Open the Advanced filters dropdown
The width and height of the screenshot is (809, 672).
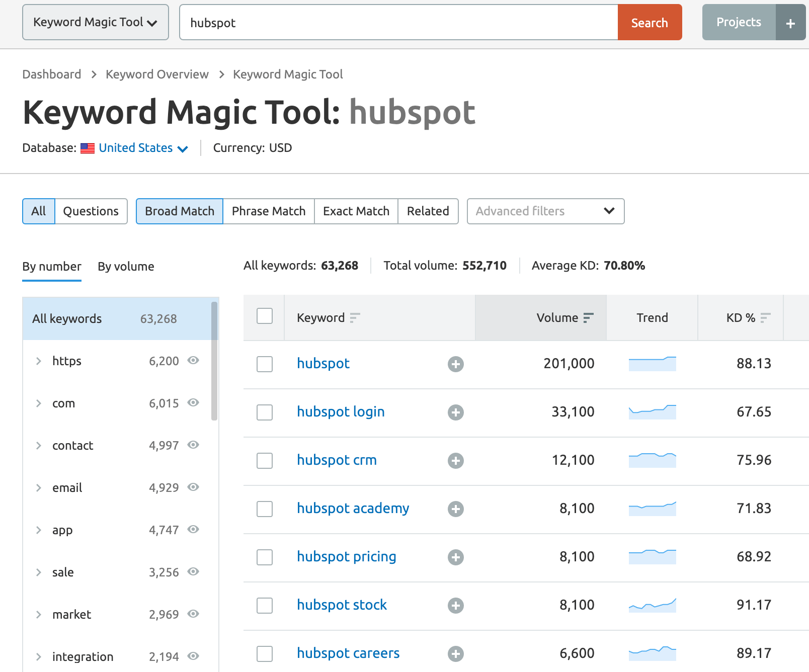(545, 211)
